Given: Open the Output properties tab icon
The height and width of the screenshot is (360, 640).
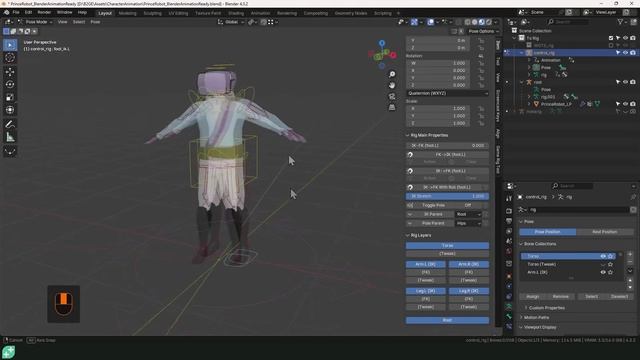Looking at the screenshot, I should 509,221.
